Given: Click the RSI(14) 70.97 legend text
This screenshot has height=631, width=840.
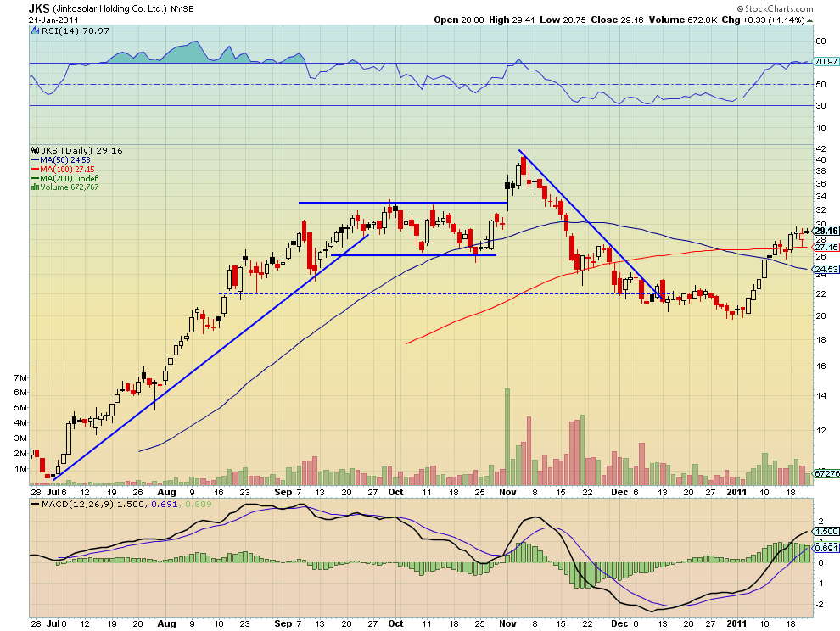Looking at the screenshot, I should (x=76, y=31).
